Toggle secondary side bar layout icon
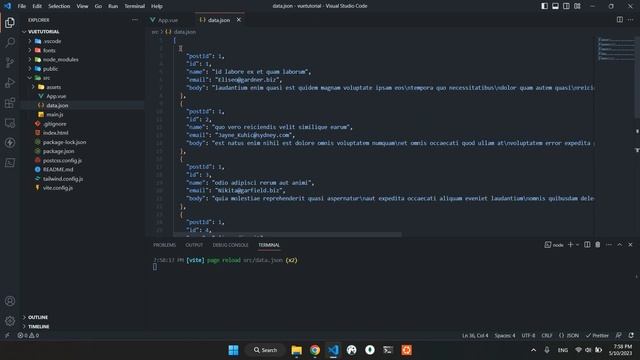 pyautogui.click(x=566, y=6)
